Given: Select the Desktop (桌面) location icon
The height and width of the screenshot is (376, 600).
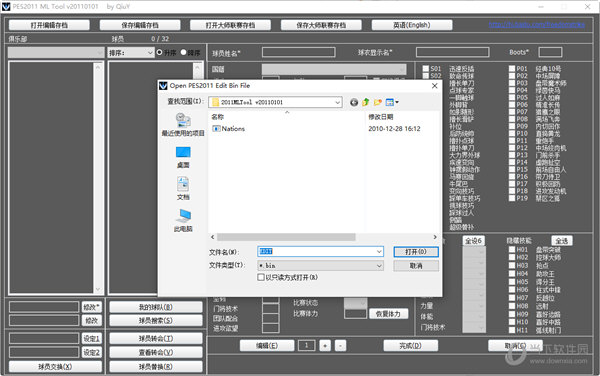Looking at the screenshot, I should pos(183,157).
